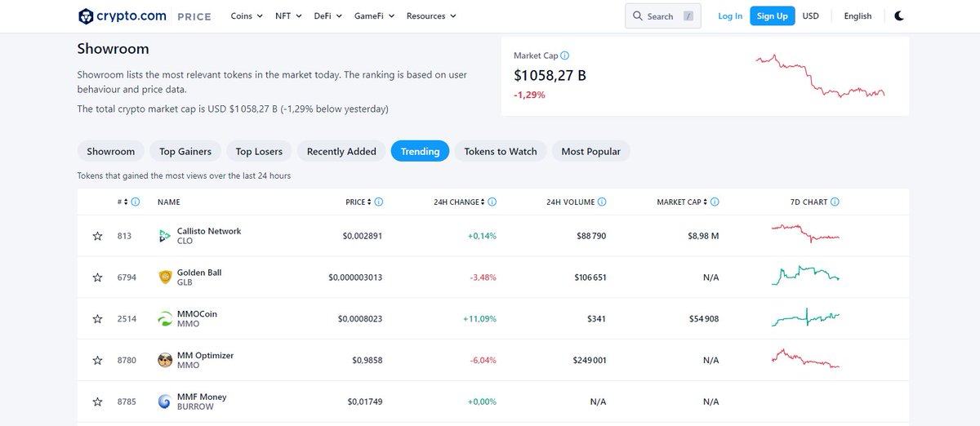Open MMOCoin coin name link

click(197, 314)
